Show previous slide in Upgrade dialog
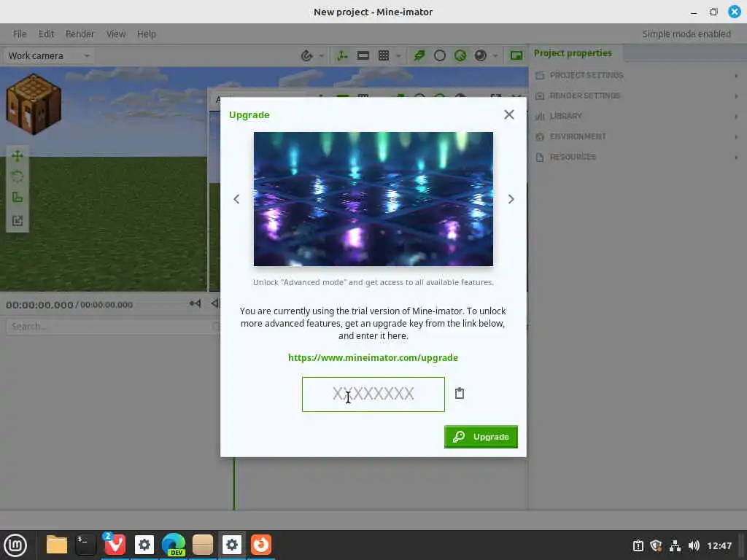Screen dimensions: 747x560 point(236,199)
